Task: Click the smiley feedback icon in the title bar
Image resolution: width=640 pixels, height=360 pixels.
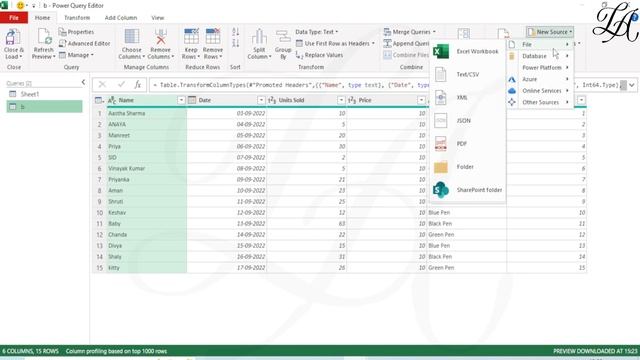Action: tap(20, 5)
